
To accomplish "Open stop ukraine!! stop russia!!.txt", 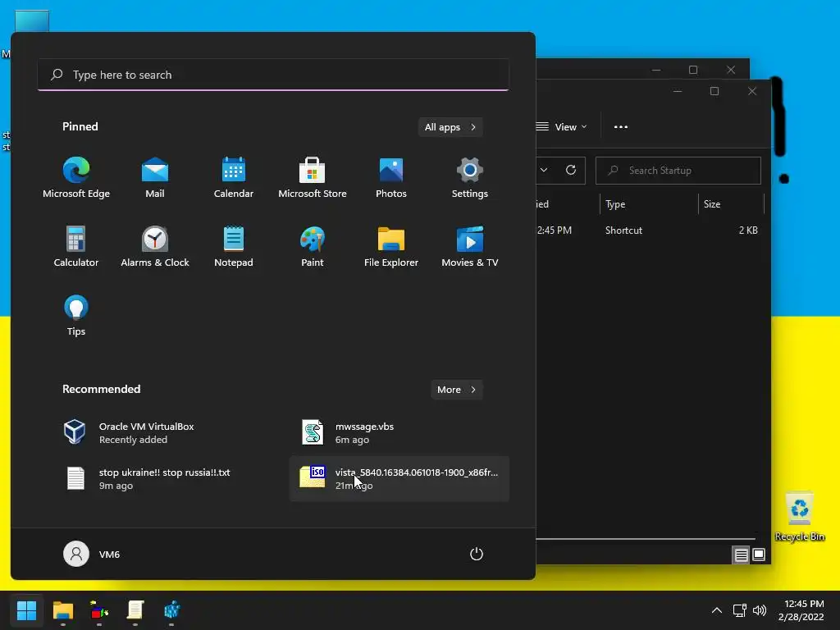I will [x=163, y=478].
